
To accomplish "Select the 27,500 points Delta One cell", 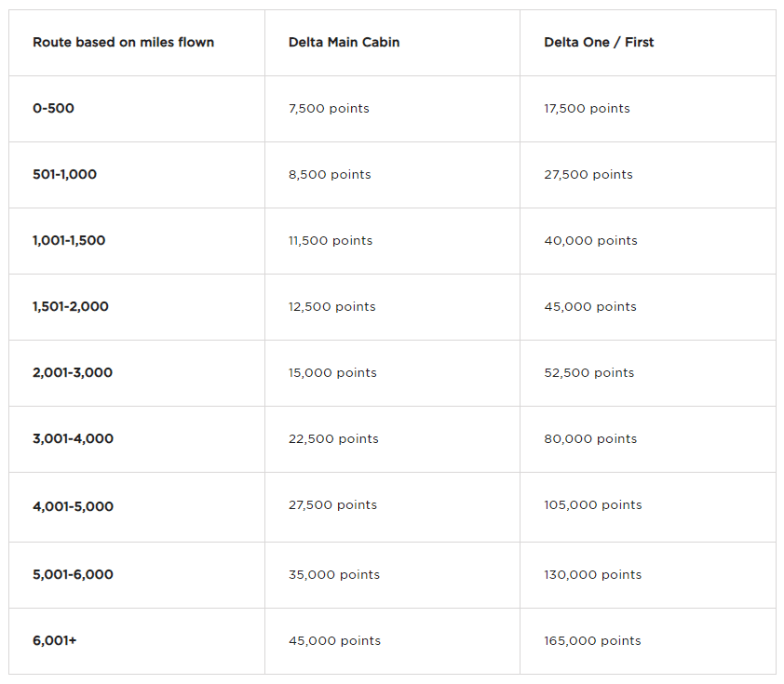I will point(588,174).
